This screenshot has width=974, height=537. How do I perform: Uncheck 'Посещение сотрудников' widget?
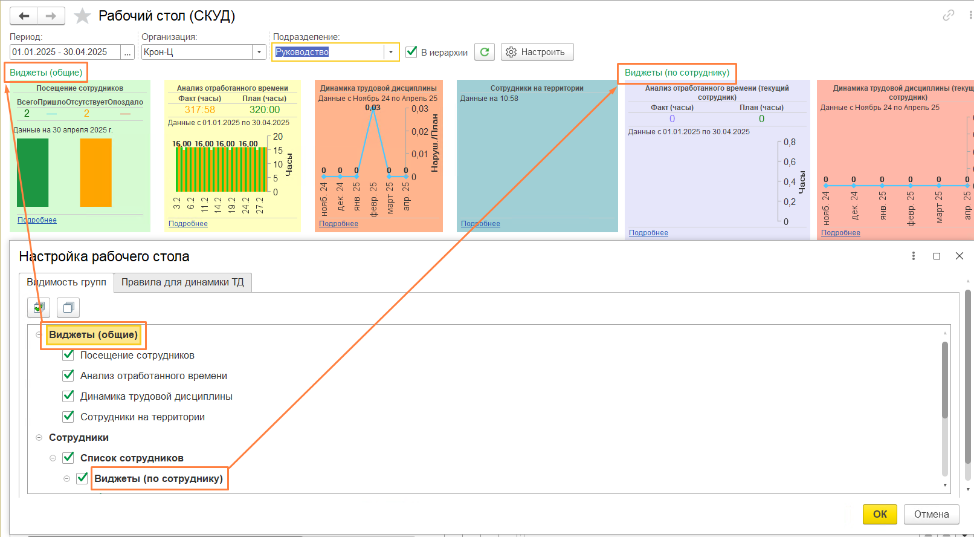click(68, 355)
